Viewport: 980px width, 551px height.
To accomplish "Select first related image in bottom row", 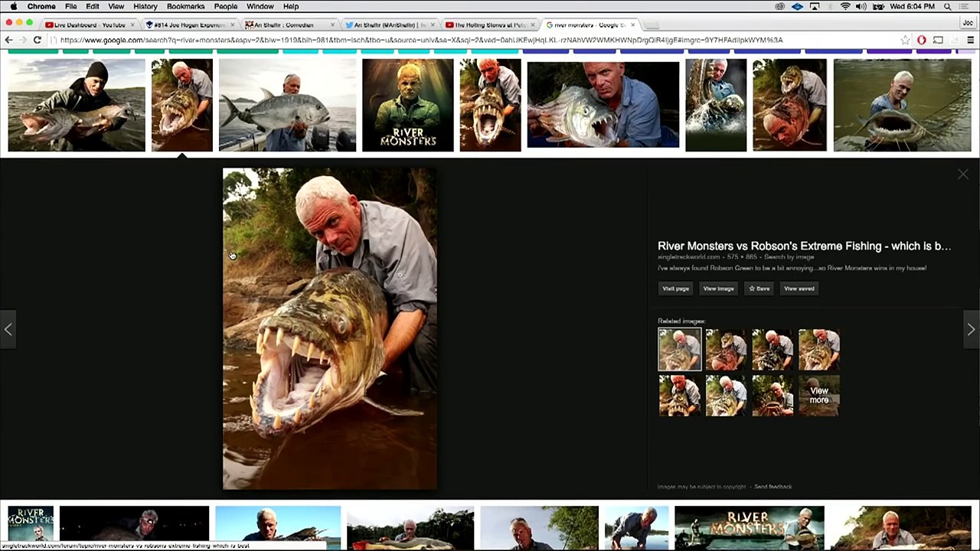I will [x=679, y=396].
